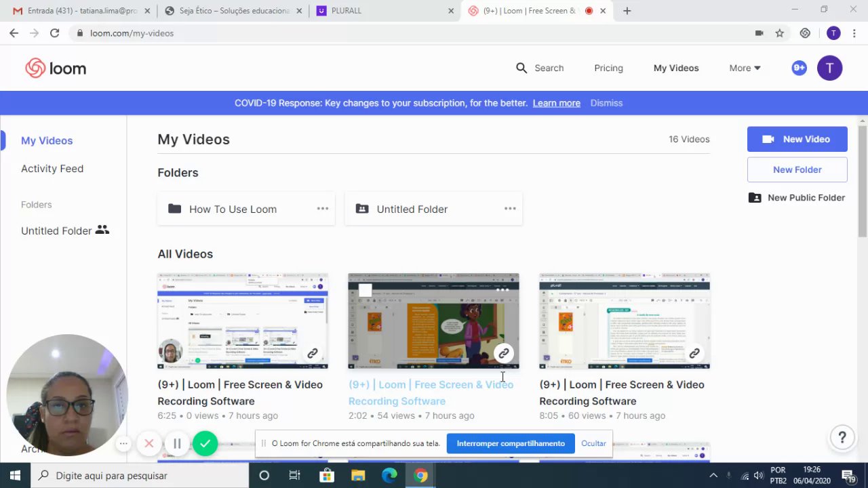Open options menu for Untitled Folder card

[510, 209]
